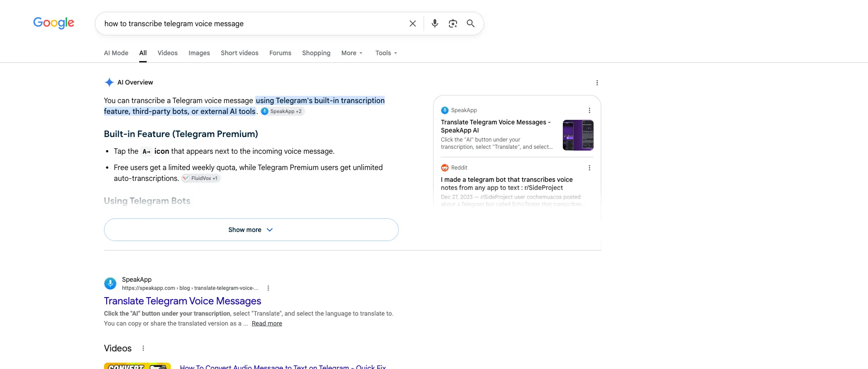Image resolution: width=868 pixels, height=369 pixels.
Task: Click SpeakApp favicon in search result
Action: click(x=110, y=284)
